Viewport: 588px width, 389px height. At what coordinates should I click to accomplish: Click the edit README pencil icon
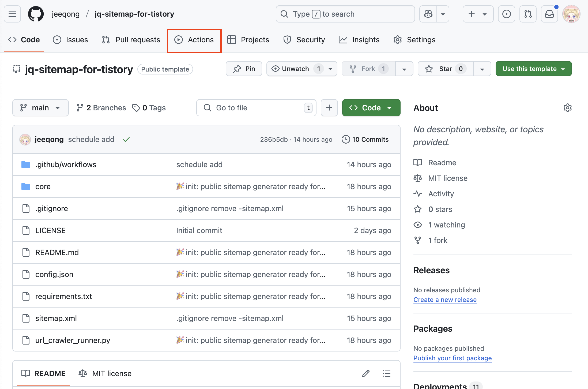pyautogui.click(x=366, y=373)
